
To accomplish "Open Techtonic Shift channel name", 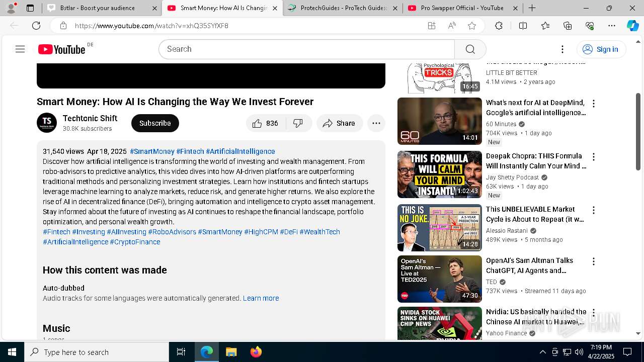I will [x=90, y=118].
